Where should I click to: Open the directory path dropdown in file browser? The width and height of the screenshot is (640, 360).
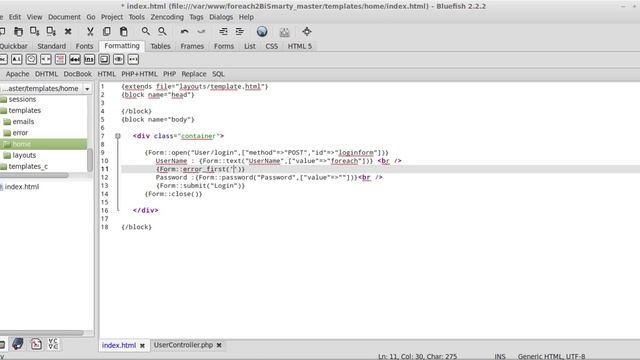tap(87, 89)
